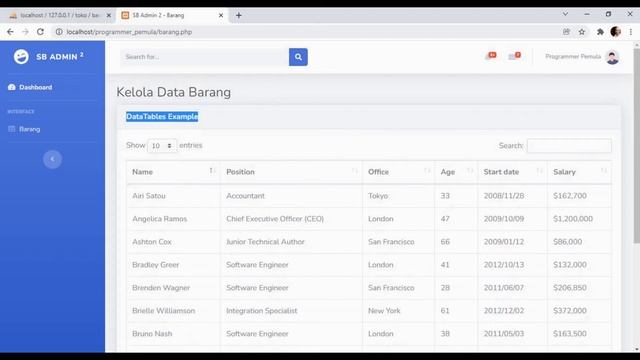The height and width of the screenshot is (360, 640).
Task: Sort table by Start date column
Action: coord(513,172)
